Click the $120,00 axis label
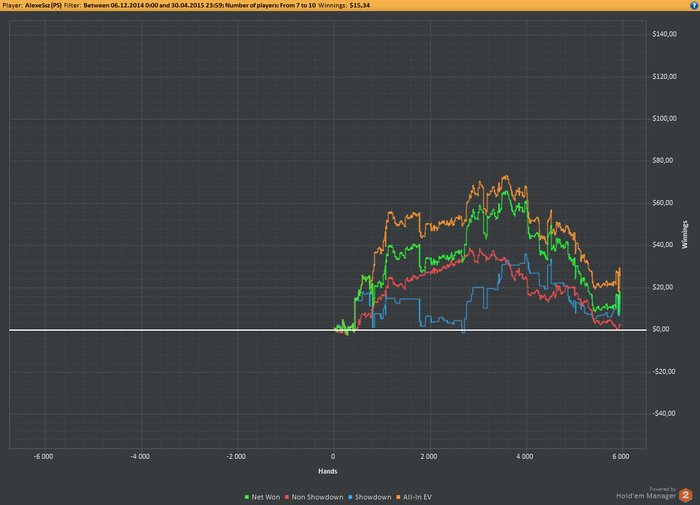 point(664,76)
